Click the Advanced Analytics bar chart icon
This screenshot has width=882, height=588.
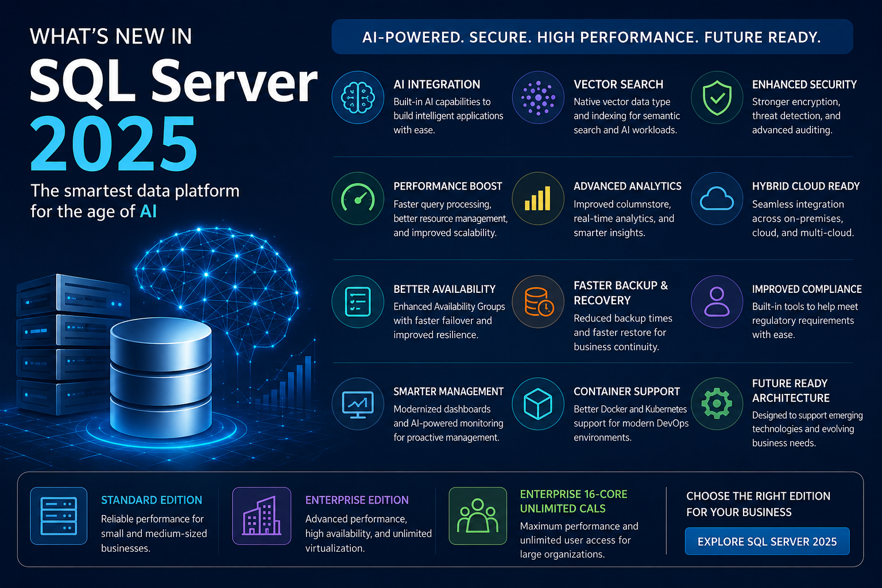(x=538, y=199)
